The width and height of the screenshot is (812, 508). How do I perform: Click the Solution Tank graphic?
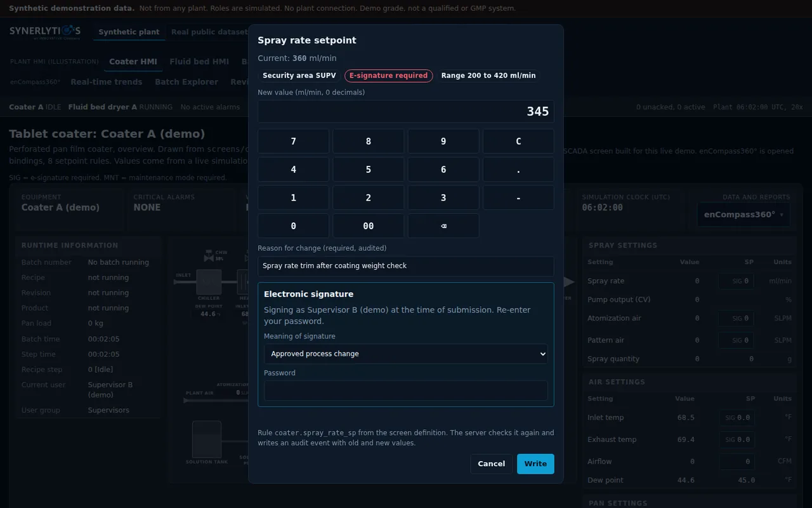207,441
